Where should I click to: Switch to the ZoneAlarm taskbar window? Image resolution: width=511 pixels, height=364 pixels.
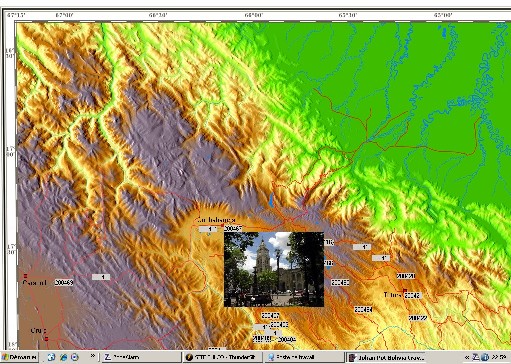point(141,357)
